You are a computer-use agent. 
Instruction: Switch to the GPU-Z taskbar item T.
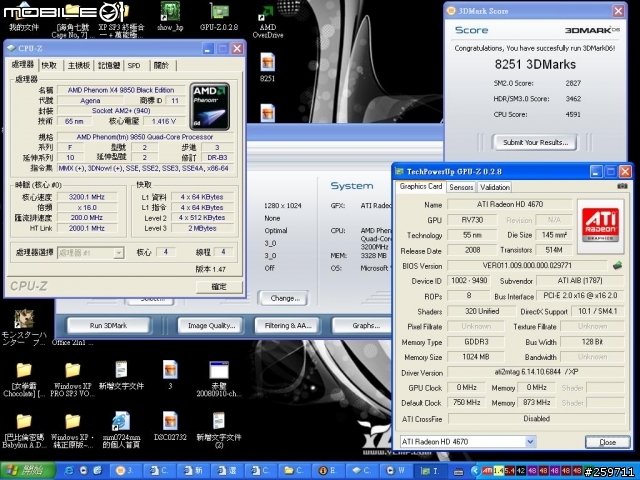pyautogui.click(x=430, y=471)
